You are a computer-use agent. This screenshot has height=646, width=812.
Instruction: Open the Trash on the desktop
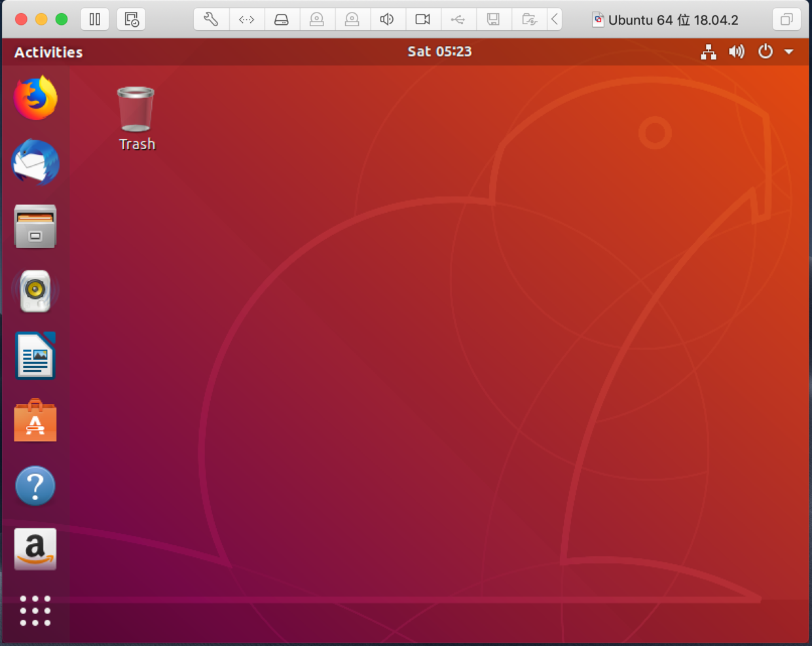tap(136, 108)
